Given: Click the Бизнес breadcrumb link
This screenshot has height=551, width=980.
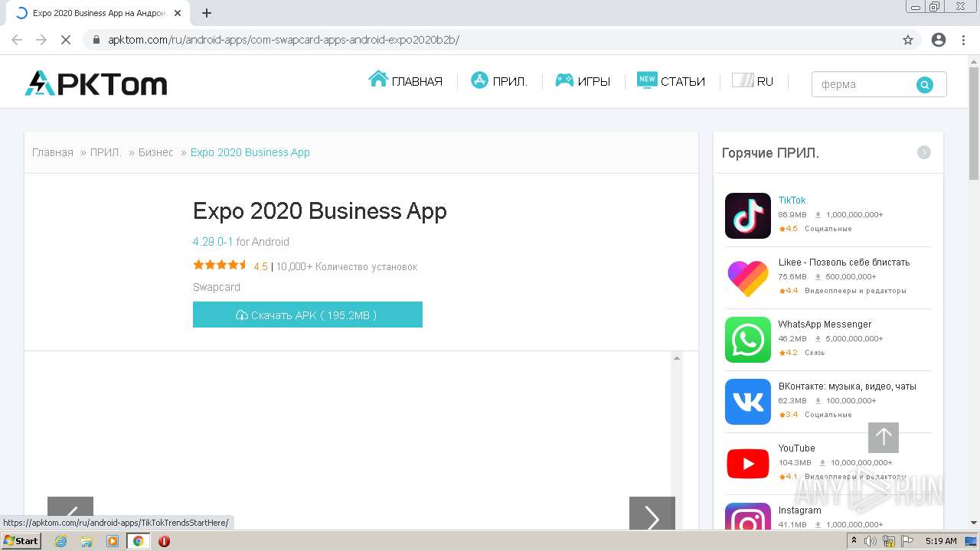Looking at the screenshot, I should coord(156,152).
